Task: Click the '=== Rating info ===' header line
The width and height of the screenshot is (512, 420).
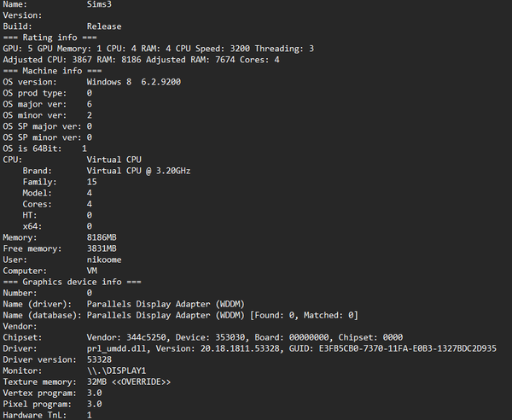Action: tap(49, 38)
